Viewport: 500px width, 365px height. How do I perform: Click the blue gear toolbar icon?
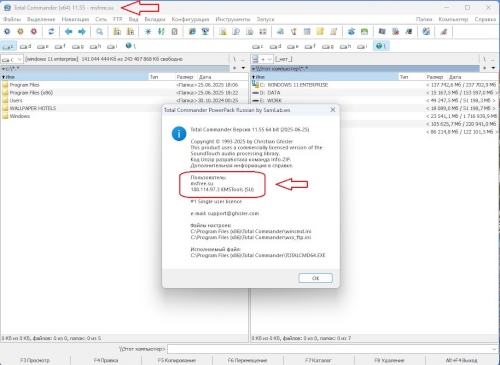(x=7, y=32)
